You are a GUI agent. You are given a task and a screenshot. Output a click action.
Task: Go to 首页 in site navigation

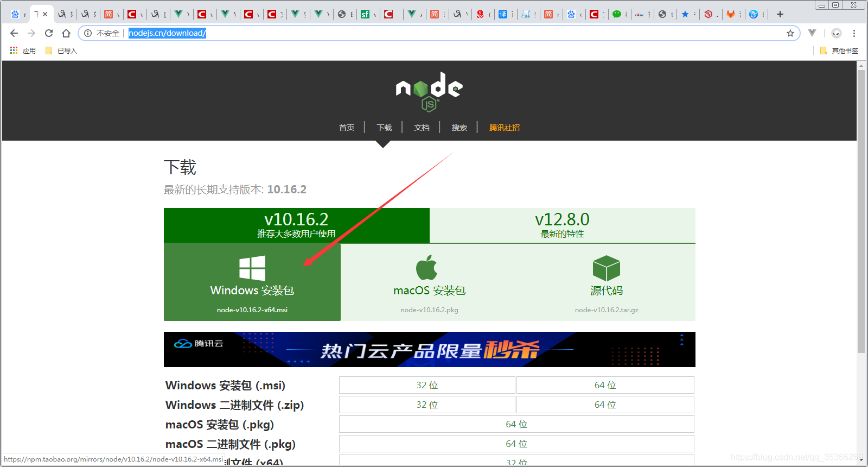(347, 128)
